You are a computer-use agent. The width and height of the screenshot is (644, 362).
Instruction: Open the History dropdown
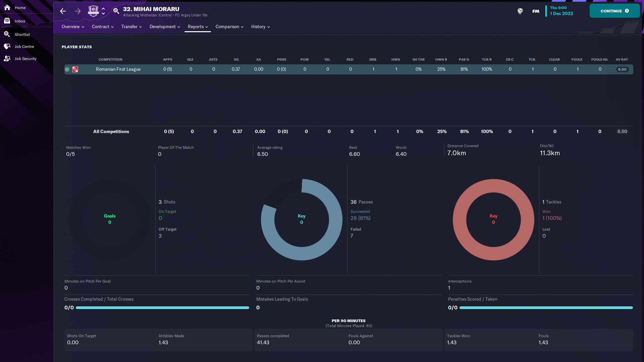point(260,27)
